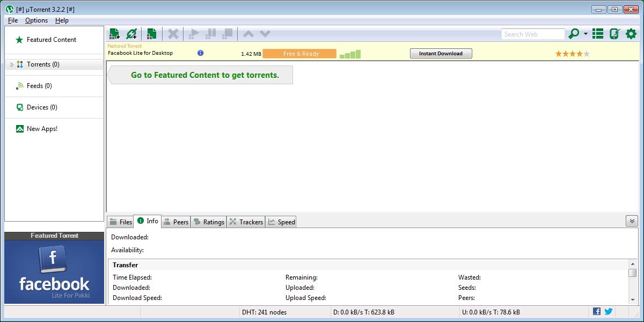Click the Instant Download button
The height and width of the screenshot is (322, 644).
tap(441, 54)
